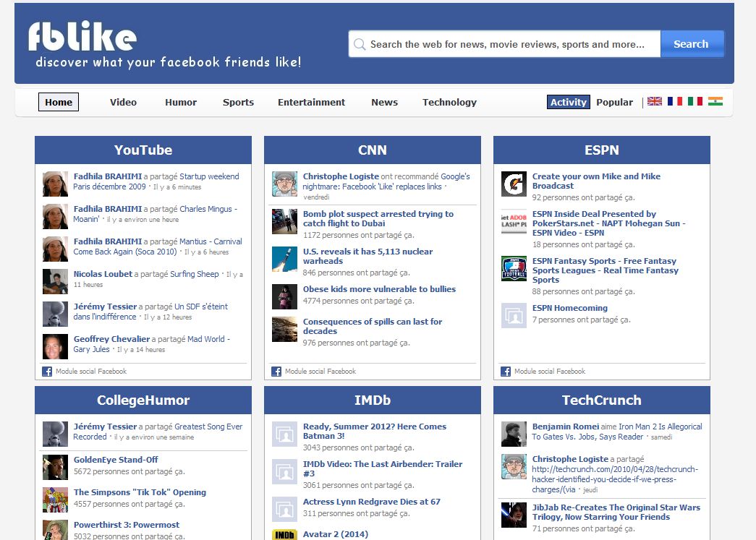
Task: Open 'Actress Lynn Redgrave Dies at 67' link
Action: click(372, 502)
